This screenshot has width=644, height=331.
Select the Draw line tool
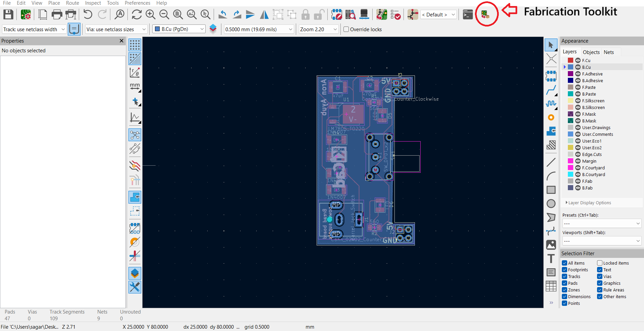(x=551, y=162)
